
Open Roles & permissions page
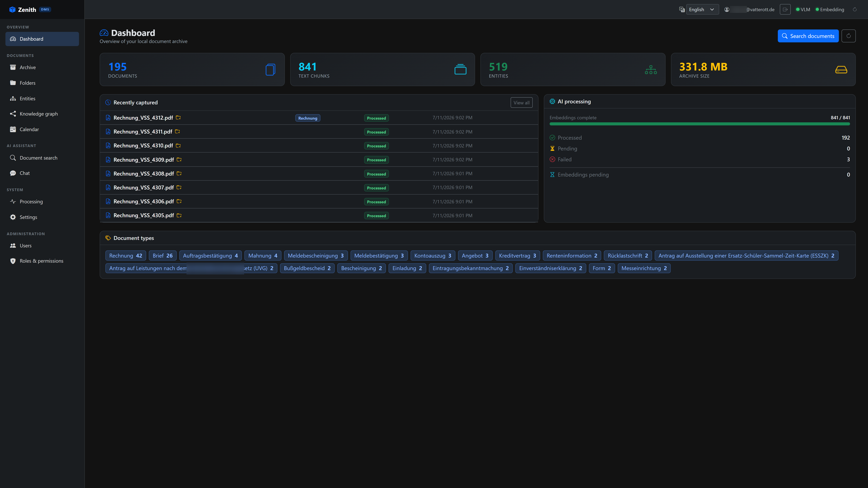tap(42, 261)
